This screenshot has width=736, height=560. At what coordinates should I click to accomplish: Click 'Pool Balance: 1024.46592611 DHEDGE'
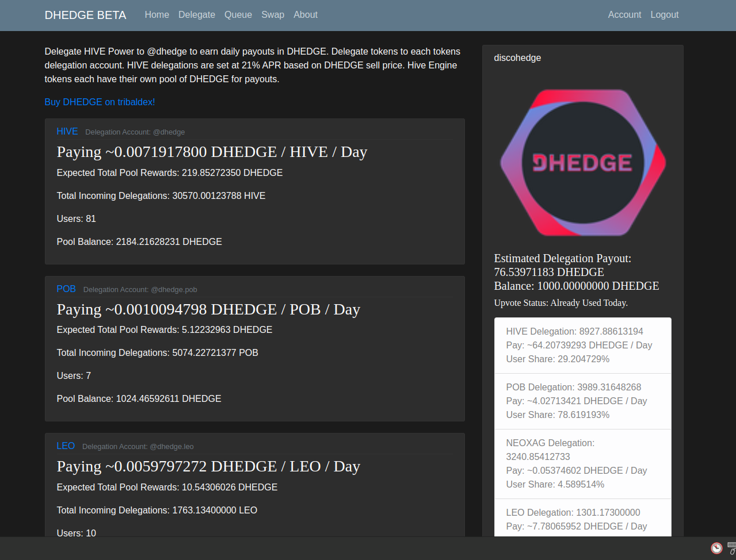pyautogui.click(x=139, y=399)
